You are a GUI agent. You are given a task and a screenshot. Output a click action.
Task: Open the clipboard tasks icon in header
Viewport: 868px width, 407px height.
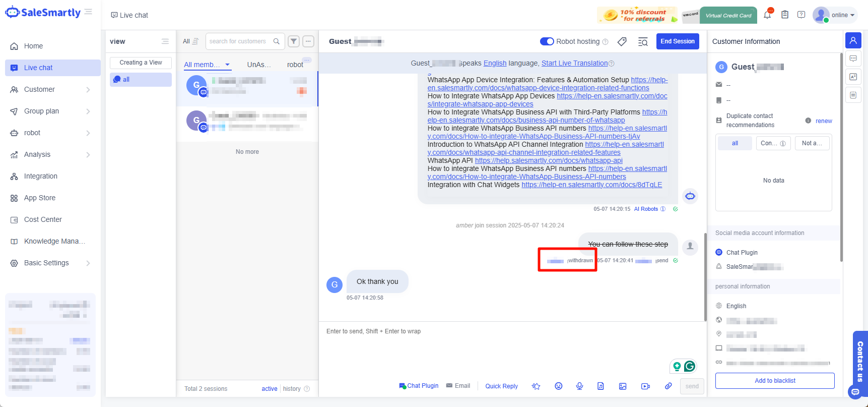coord(785,15)
